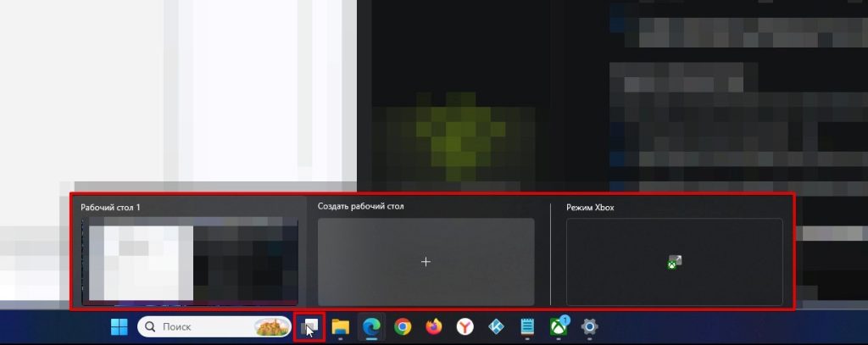Screen dimensions: 868x345
Task: Open Firefox from the taskbar
Action: coord(434,327)
